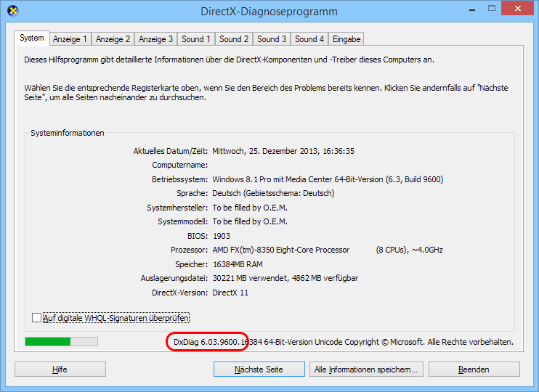Click the 'Speicher:' label
Screen dimensions: 539x392
(x=192, y=264)
